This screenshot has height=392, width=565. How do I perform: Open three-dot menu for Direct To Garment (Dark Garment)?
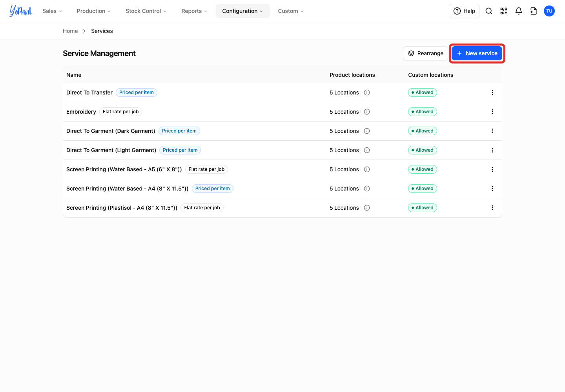click(x=492, y=131)
